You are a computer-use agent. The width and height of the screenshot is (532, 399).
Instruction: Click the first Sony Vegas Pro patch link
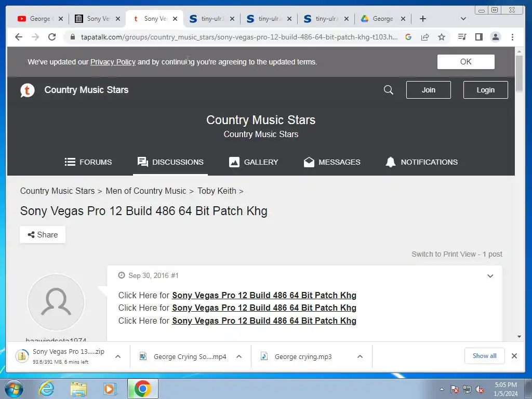pyautogui.click(x=264, y=295)
